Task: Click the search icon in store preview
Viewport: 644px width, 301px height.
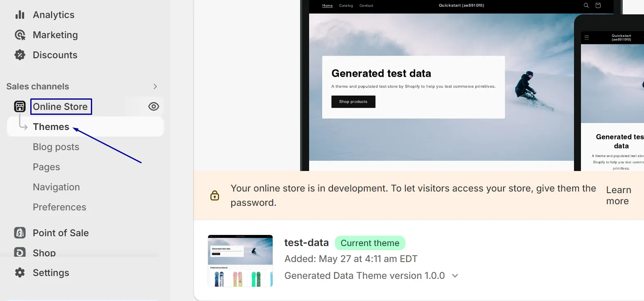Action: coord(586,5)
